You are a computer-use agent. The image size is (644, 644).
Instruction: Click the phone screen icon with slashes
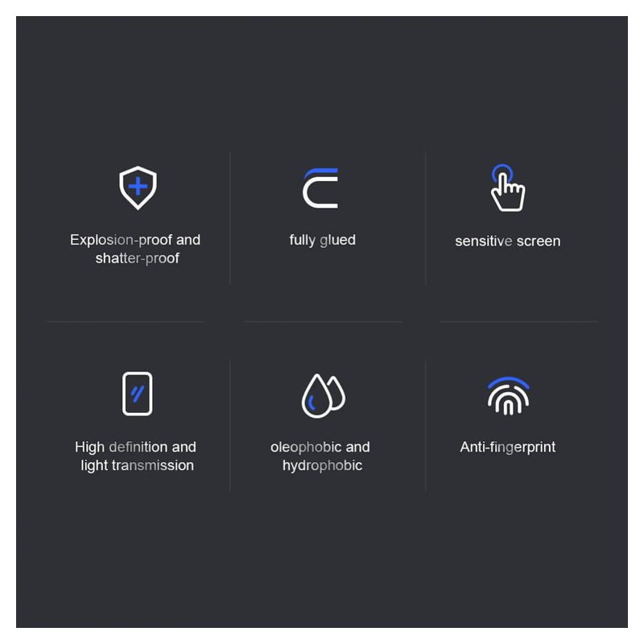point(137,394)
